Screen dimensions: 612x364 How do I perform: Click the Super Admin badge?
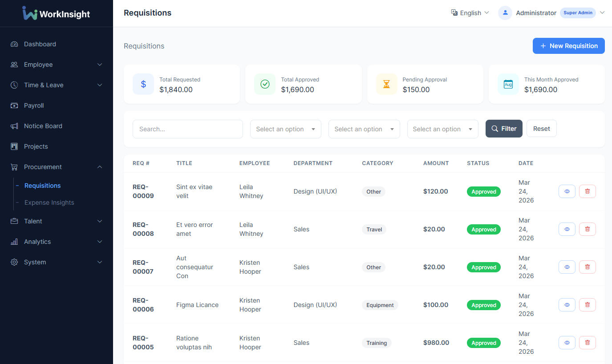[x=578, y=13]
